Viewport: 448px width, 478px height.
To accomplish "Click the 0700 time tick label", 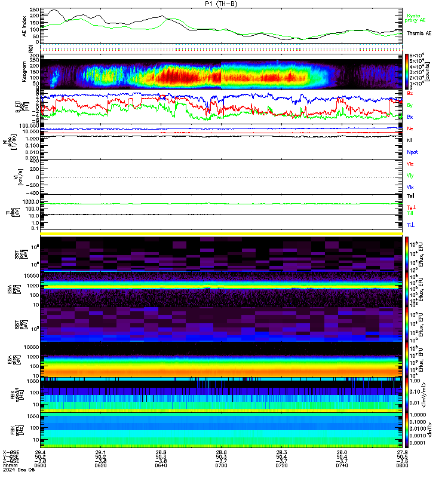I will pos(221,465).
